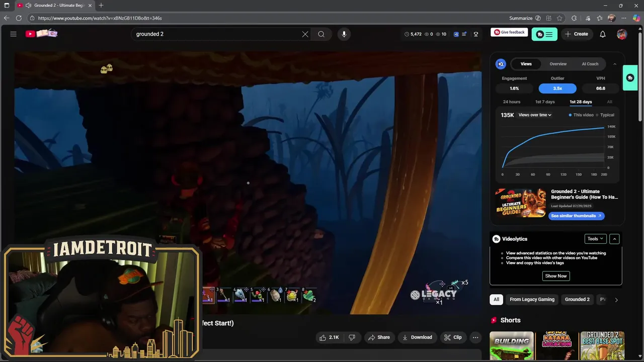Clear the search box with the X
The width and height of the screenshot is (644, 362).
click(x=305, y=34)
